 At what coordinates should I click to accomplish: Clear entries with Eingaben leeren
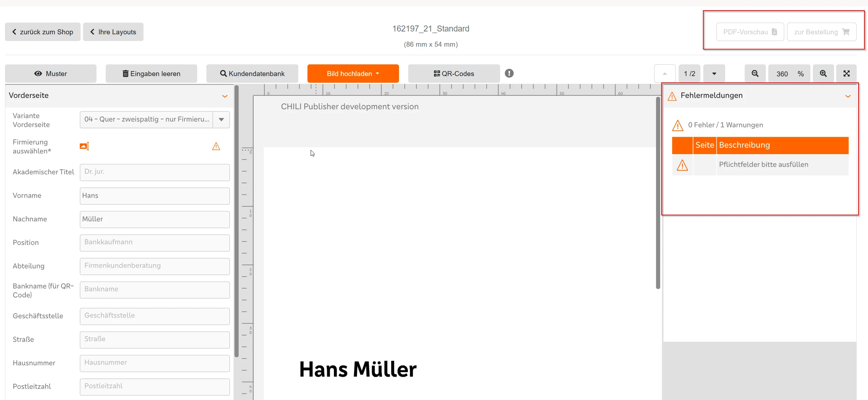(151, 74)
